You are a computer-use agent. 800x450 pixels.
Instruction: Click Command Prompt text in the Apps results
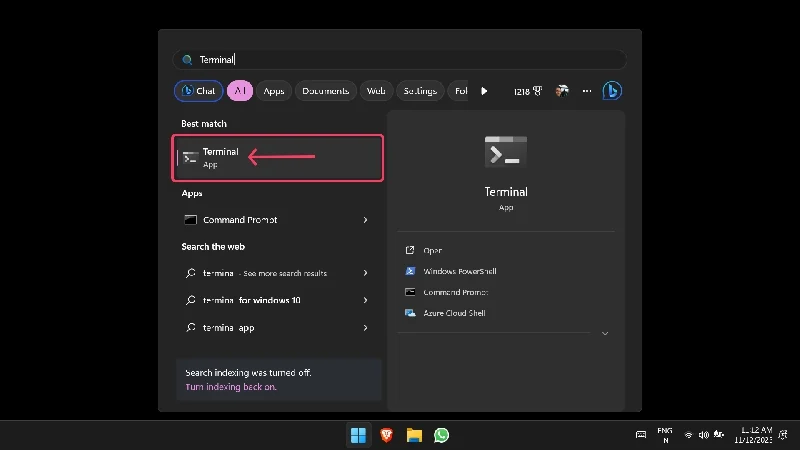point(240,220)
